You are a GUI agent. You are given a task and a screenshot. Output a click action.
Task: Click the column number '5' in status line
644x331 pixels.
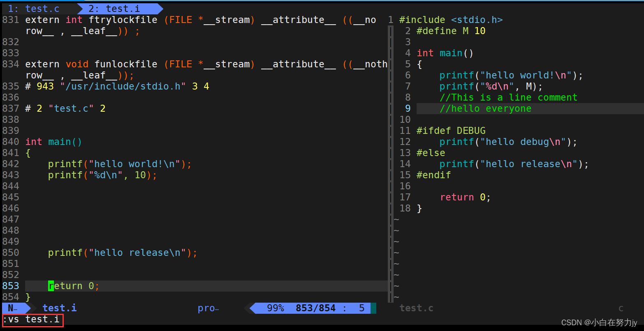[x=361, y=308]
